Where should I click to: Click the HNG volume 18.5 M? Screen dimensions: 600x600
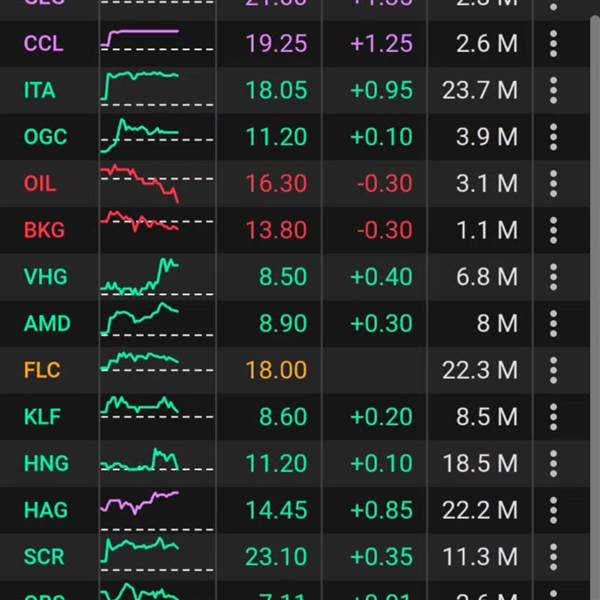(x=480, y=463)
